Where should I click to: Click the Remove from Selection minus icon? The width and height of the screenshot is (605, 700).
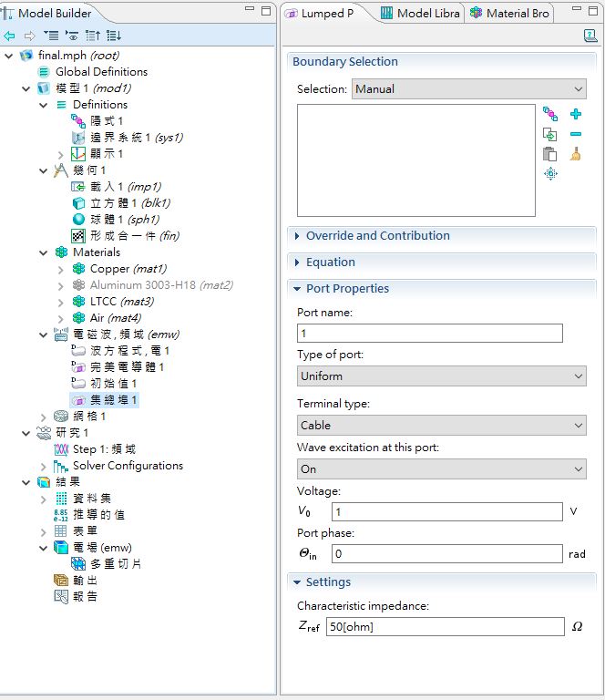click(576, 134)
